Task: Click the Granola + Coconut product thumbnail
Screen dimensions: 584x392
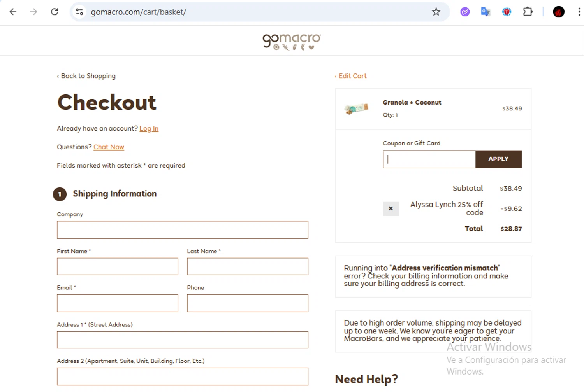Action: pos(356,109)
